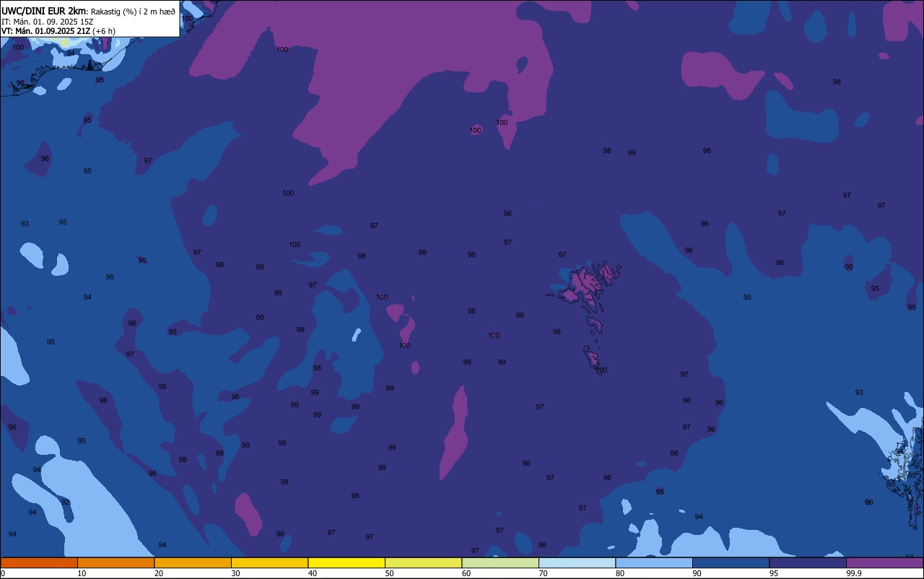Click the legend tick label "80"
The height and width of the screenshot is (579, 924).
620,573
